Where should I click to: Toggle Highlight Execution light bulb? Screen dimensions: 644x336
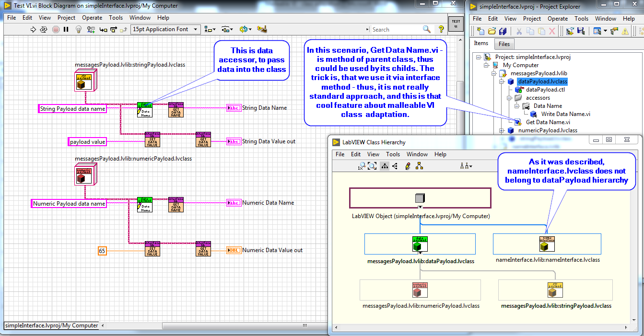tap(79, 30)
